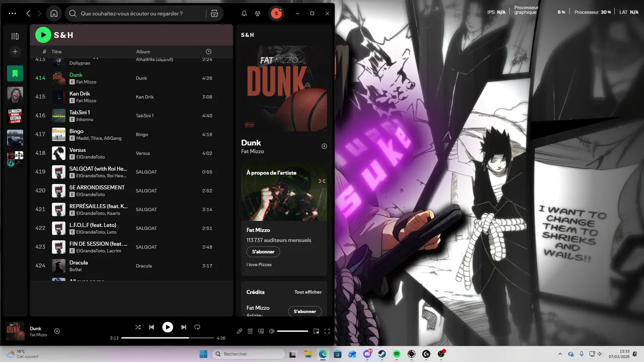644x362 pixels.
Task: Go forward with the right arrow
Action: tap(39, 14)
